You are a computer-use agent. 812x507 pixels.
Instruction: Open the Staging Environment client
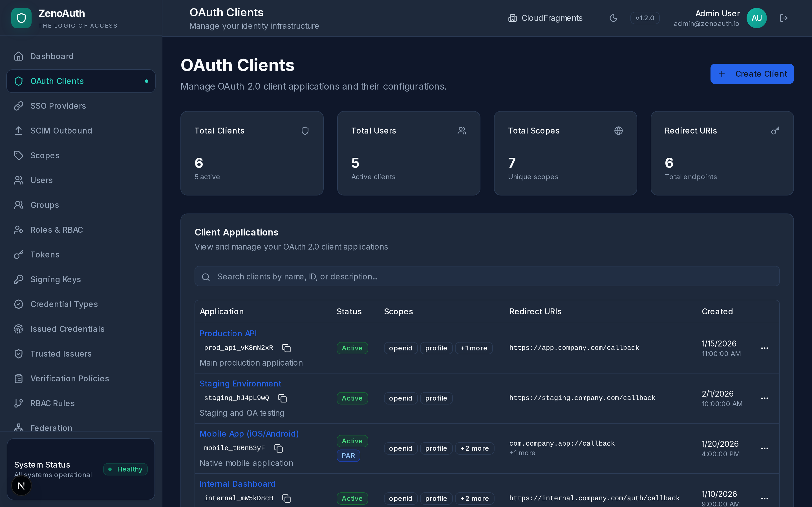240,383
